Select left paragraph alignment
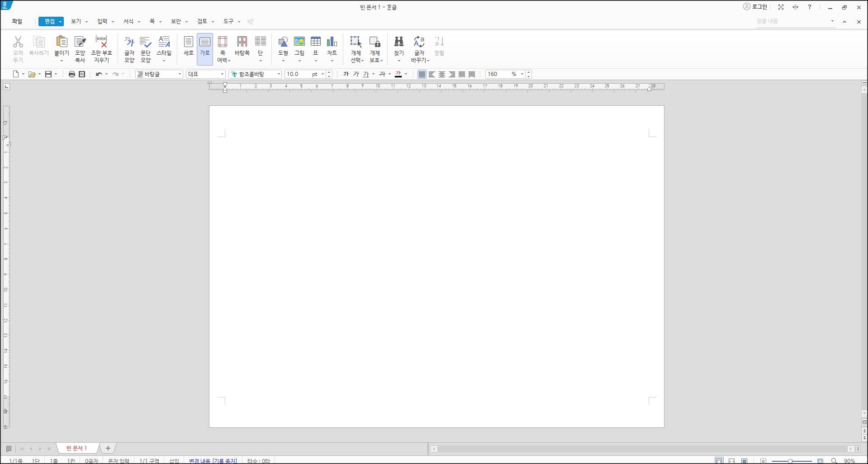The image size is (868, 464). click(432, 74)
